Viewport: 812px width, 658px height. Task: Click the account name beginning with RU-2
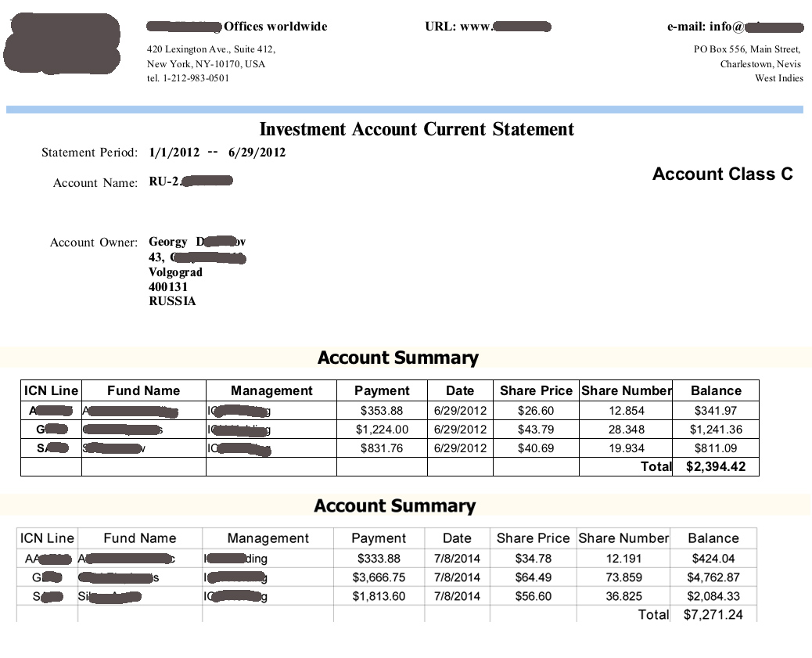[190, 182]
